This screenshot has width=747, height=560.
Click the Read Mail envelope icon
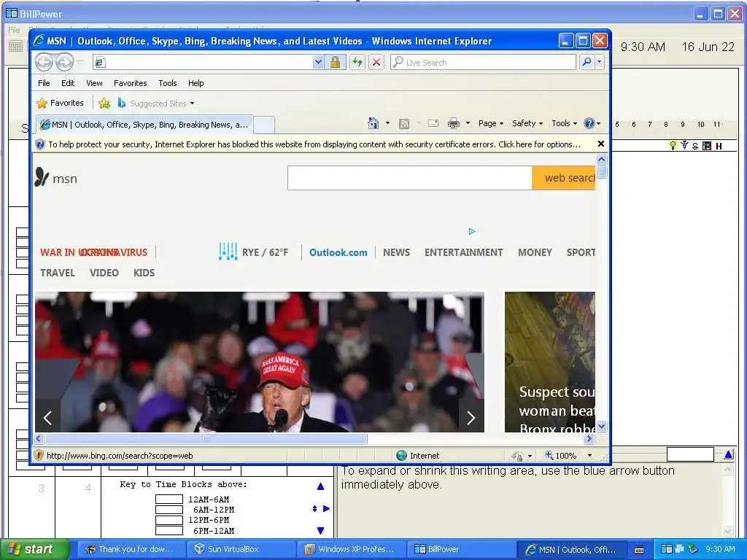433,123
